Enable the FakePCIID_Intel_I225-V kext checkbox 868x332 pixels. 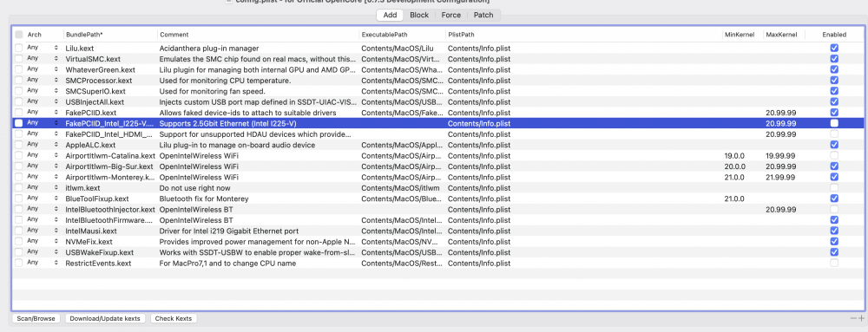pyautogui.click(x=834, y=123)
